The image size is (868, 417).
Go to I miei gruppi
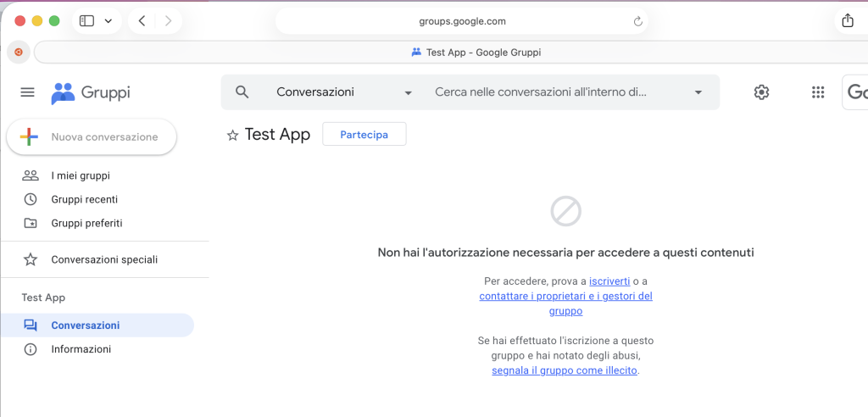point(81,175)
